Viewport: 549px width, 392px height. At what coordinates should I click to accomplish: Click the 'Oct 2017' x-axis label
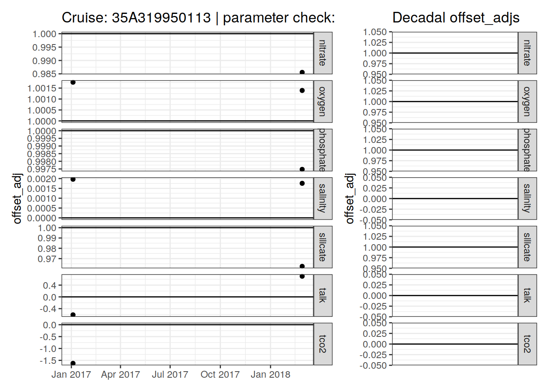pos(220,374)
